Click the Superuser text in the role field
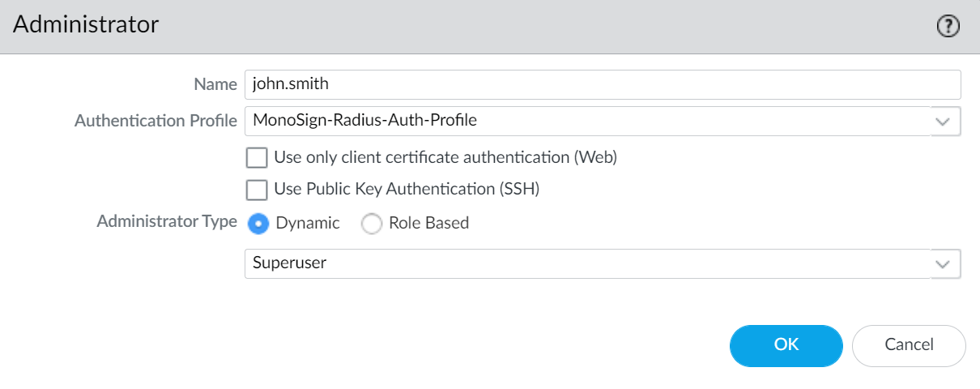The image size is (980, 389). click(x=290, y=263)
